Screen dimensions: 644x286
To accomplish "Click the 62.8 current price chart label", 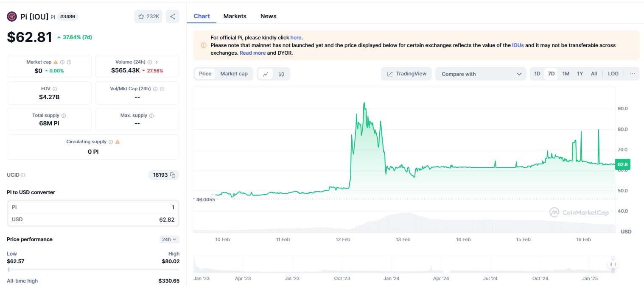I will pyautogui.click(x=622, y=164).
